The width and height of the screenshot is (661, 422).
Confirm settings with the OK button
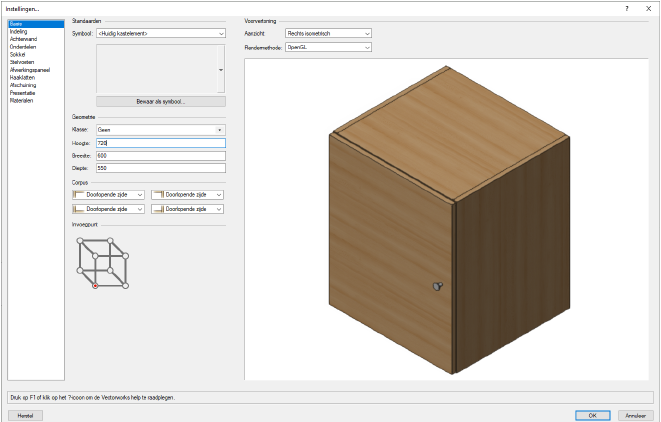pyautogui.click(x=593, y=416)
